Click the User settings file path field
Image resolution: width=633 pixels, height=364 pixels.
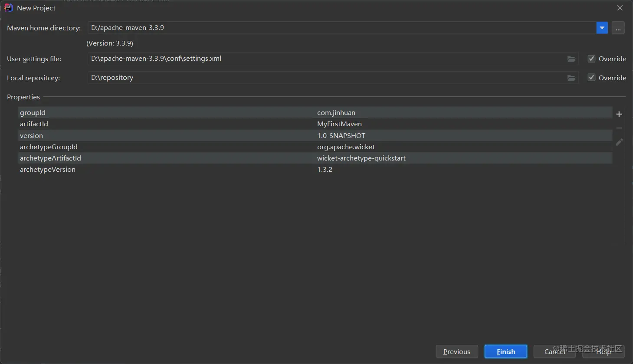[x=333, y=59]
